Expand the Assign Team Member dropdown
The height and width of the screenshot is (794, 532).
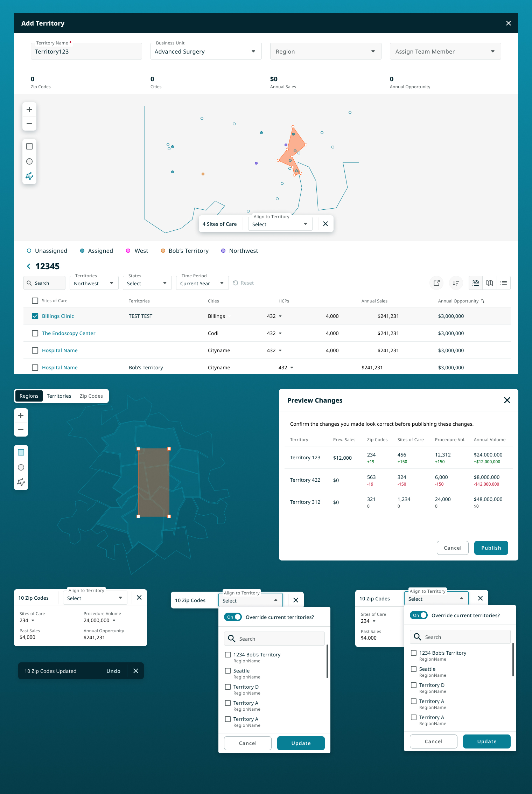445,51
